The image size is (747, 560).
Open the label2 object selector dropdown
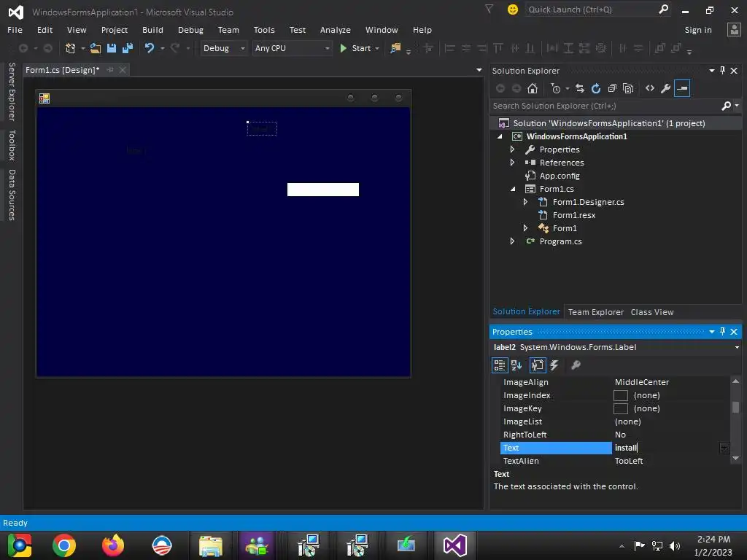pyautogui.click(x=737, y=347)
